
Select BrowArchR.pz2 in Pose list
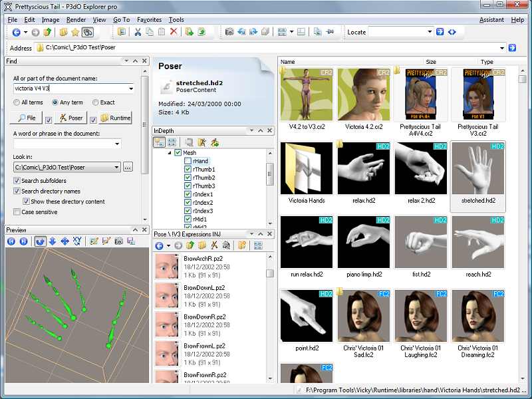click(209, 267)
